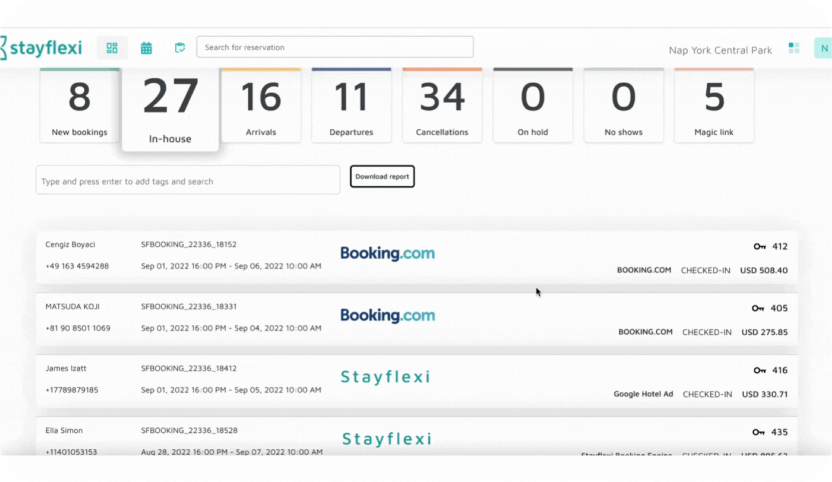
Task: Open the dashboard grid view icon
Action: point(112,48)
